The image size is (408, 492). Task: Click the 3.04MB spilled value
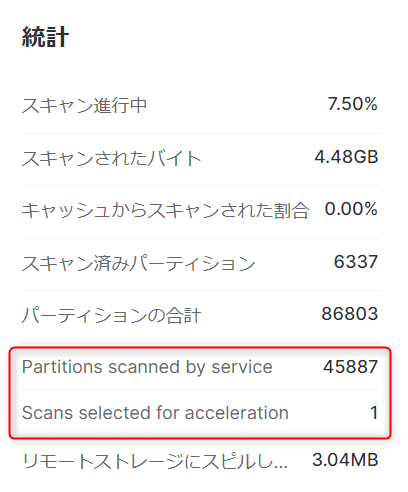click(x=345, y=460)
